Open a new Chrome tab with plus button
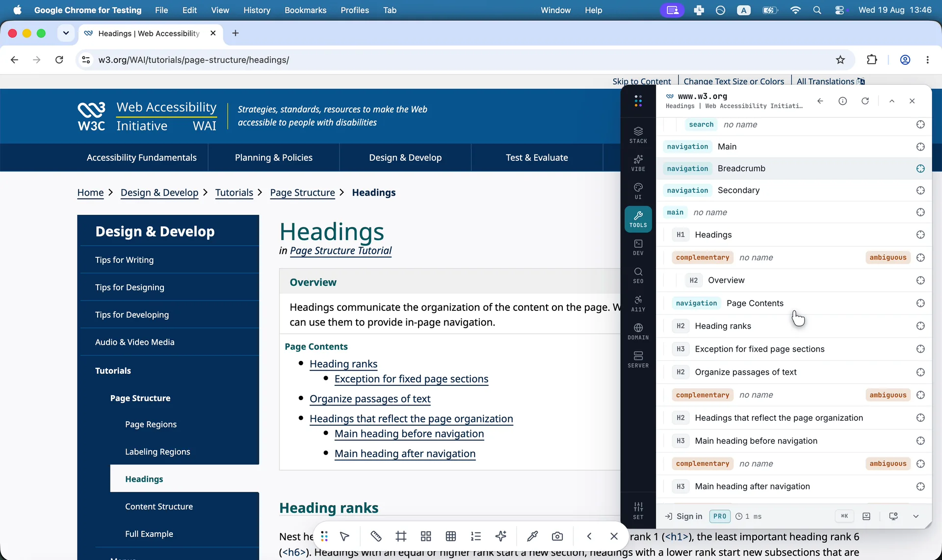The width and height of the screenshot is (942, 560). pos(235,33)
